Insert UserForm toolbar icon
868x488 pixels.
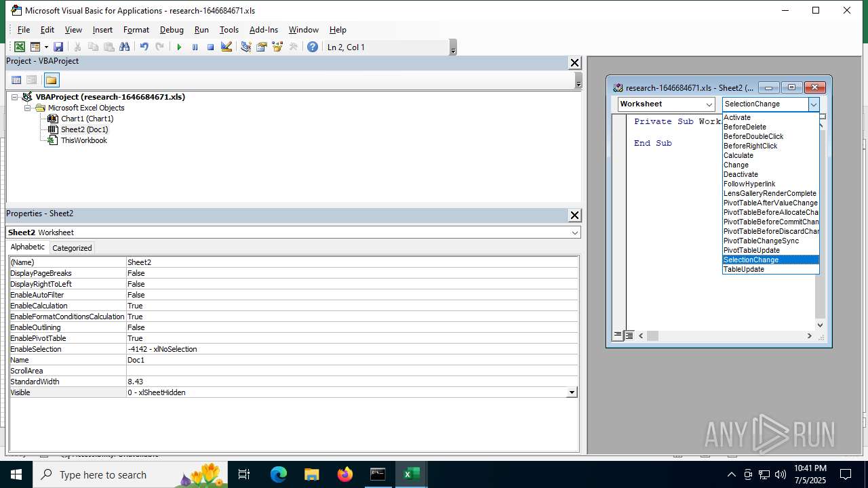tap(35, 47)
